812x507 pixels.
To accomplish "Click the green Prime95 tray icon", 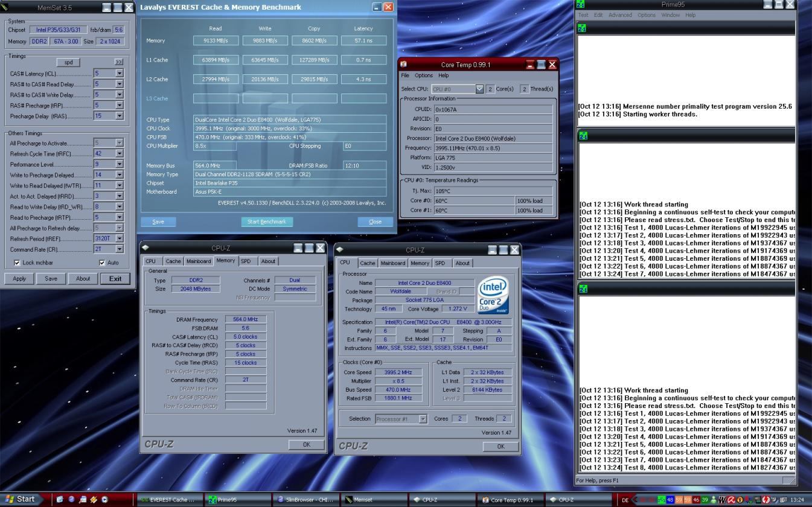I will (662, 500).
